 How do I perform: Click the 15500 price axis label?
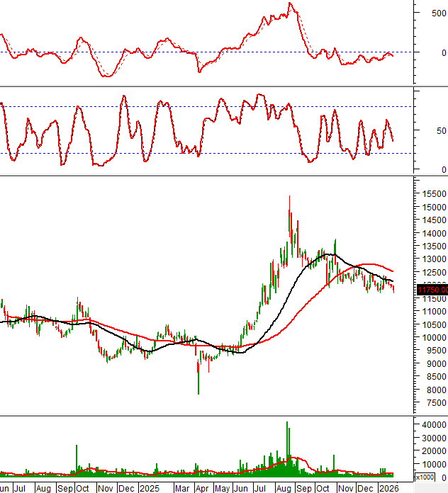point(432,193)
